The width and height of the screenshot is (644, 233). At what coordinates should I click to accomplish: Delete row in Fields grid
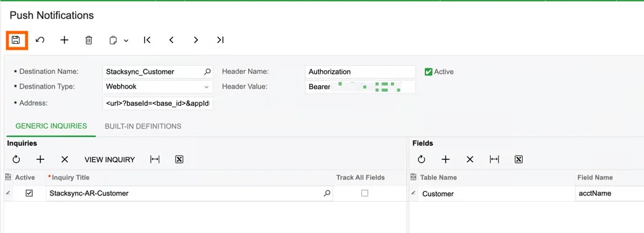pyautogui.click(x=470, y=160)
